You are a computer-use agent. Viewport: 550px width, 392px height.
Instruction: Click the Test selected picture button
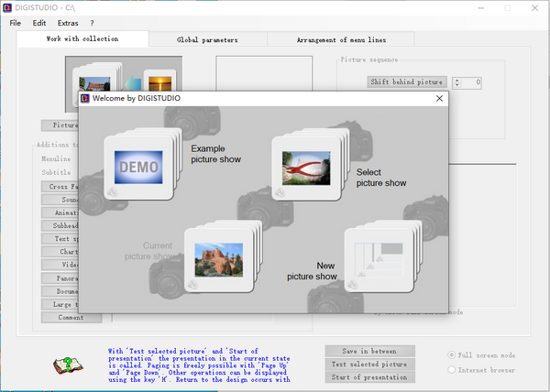click(x=369, y=364)
